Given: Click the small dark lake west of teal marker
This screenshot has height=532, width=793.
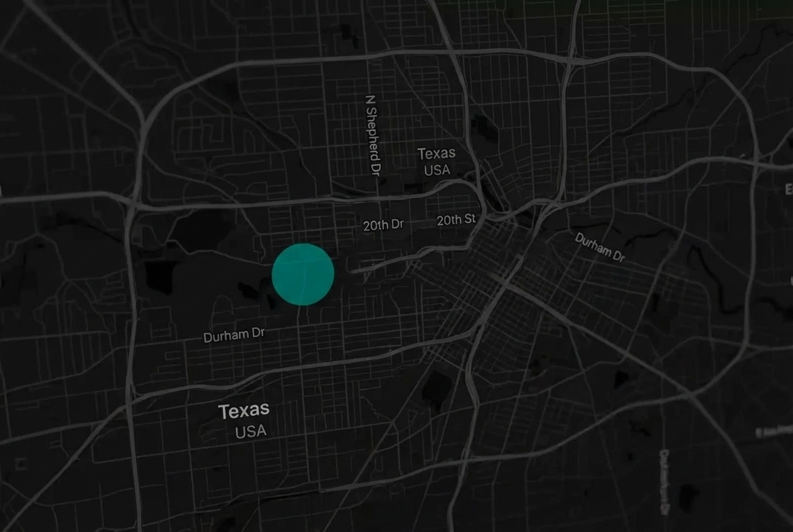Looking at the screenshot, I should [x=160, y=277].
